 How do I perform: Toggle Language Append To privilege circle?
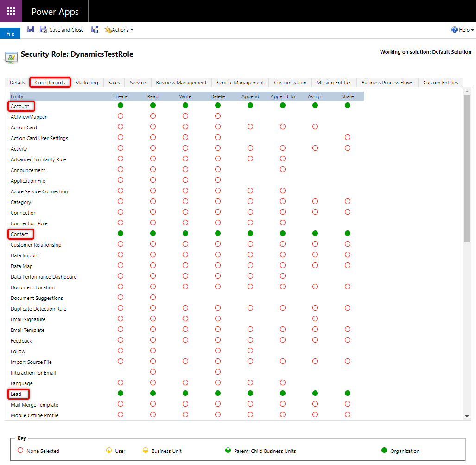(x=283, y=382)
